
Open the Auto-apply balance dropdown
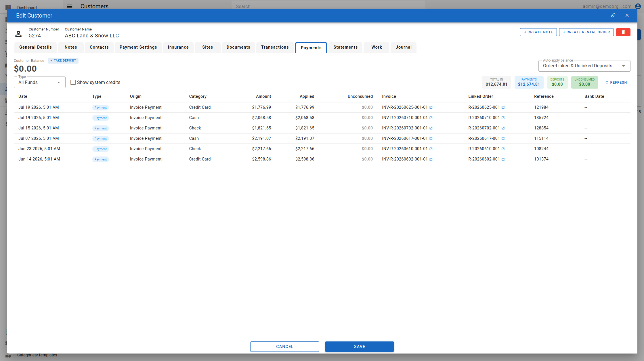(584, 66)
